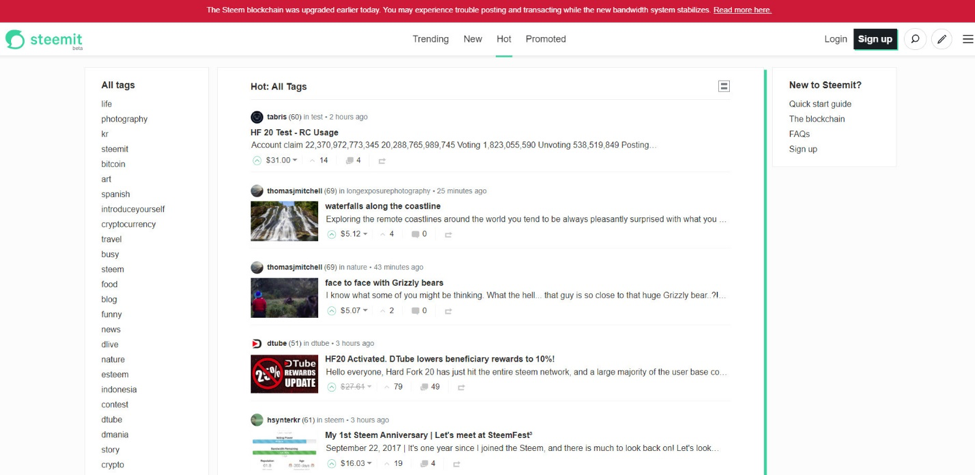Open the waterfalls post thumbnail
This screenshot has height=475, width=975.
(284, 221)
